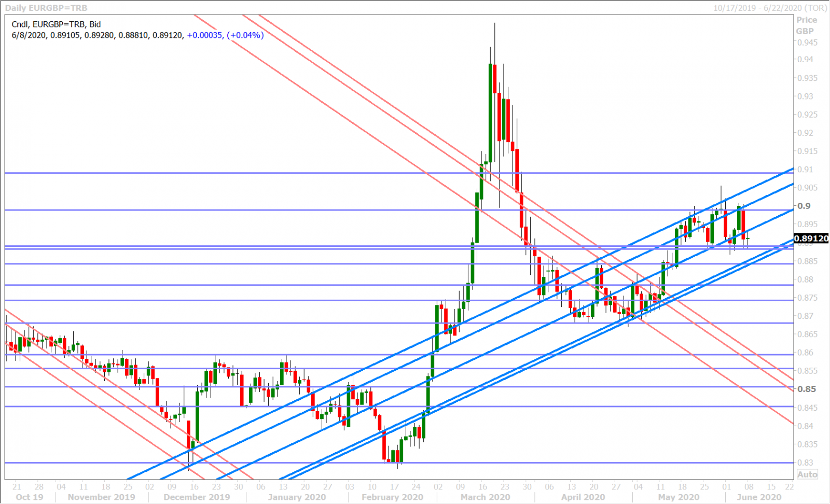Click the 0.86 price axis label
Viewport: 830px width, 504px height.
[806, 353]
